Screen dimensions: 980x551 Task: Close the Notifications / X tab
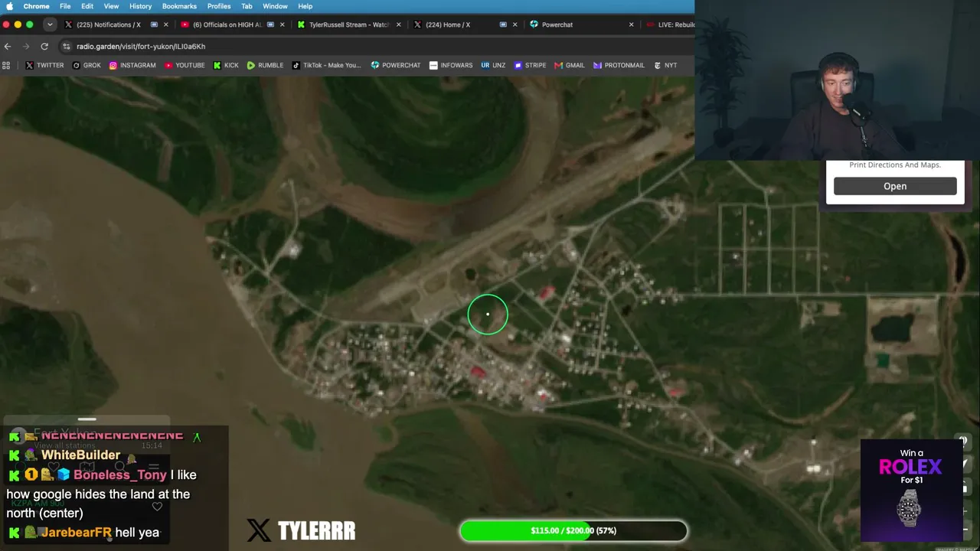tap(165, 24)
